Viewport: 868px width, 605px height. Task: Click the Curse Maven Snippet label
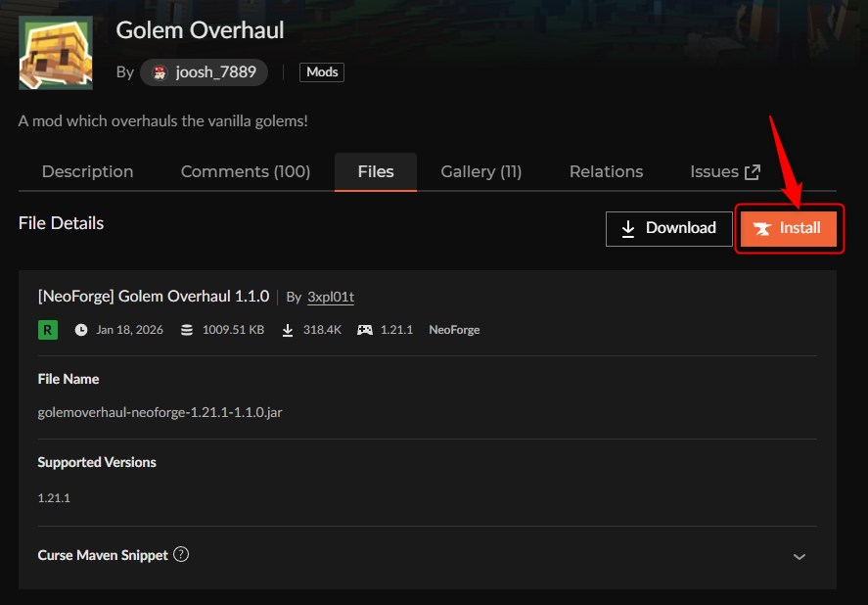pyautogui.click(x=103, y=555)
